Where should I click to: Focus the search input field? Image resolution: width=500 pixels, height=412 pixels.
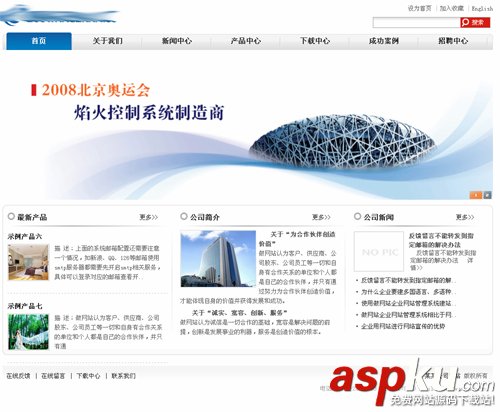point(416,22)
